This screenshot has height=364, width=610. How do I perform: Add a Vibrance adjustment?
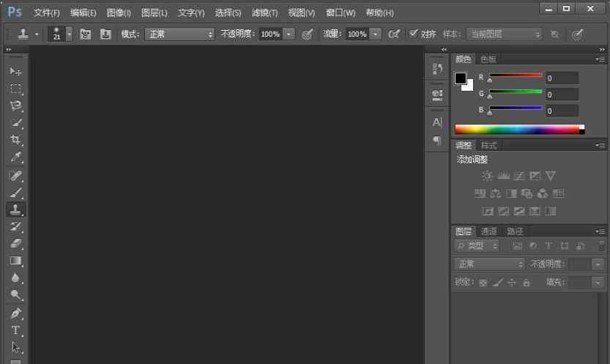pyautogui.click(x=551, y=176)
